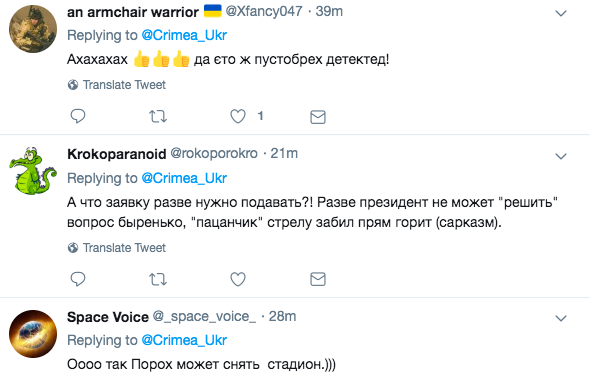The image size is (590, 381).
Task: Reply to an armchair warrior's tweet
Action: (78, 116)
